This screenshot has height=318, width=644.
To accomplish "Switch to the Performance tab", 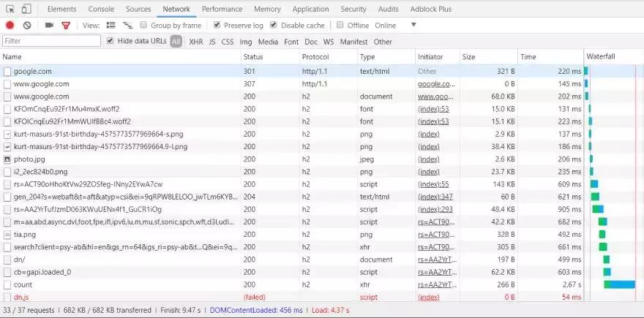I will (x=222, y=10).
